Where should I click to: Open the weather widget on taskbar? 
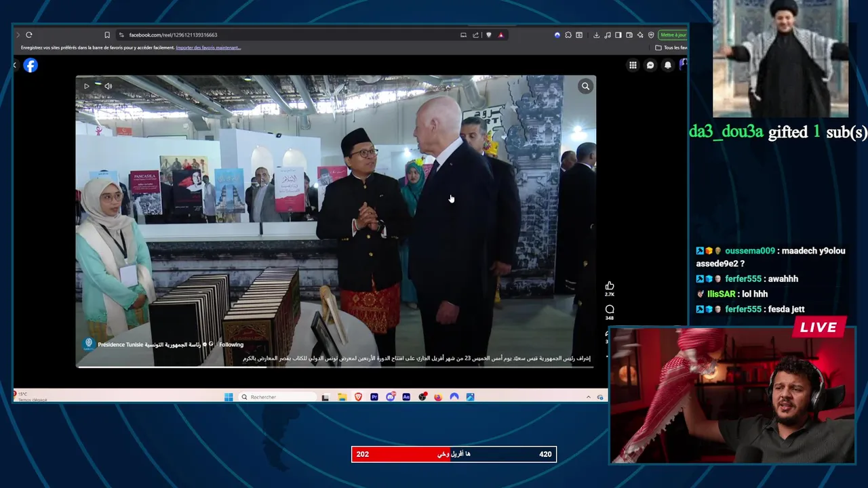point(31,396)
